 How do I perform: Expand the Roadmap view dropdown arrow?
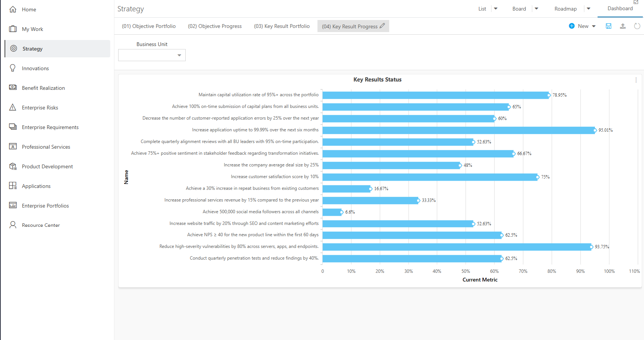pos(589,9)
